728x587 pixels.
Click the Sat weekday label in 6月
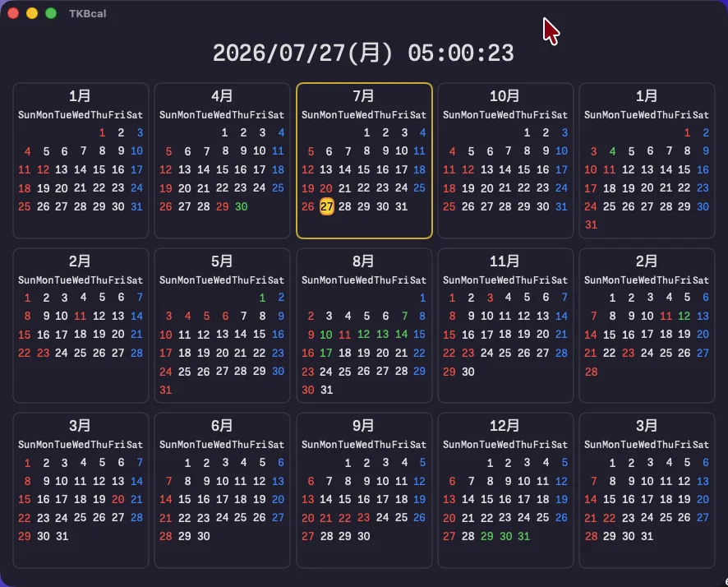[276, 445]
